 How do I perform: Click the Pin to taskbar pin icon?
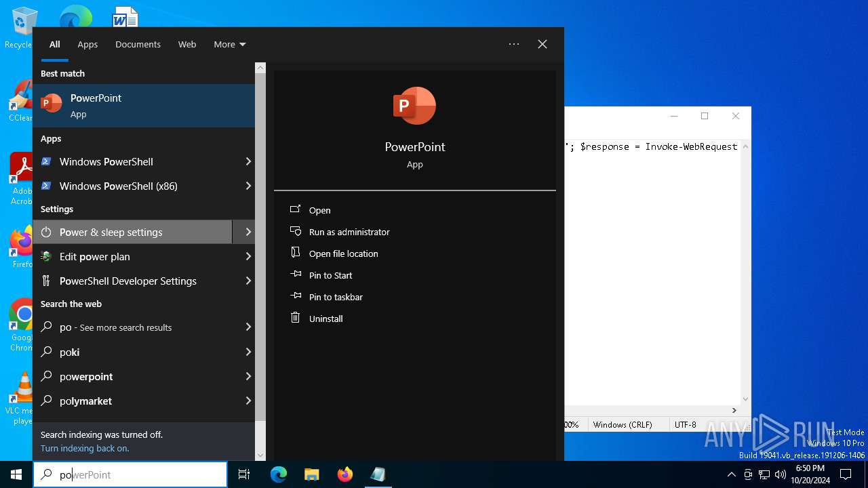tap(295, 296)
